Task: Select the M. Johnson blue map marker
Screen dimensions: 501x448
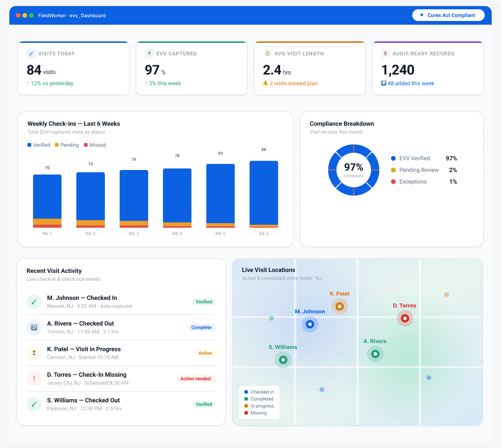Action: pos(309,325)
